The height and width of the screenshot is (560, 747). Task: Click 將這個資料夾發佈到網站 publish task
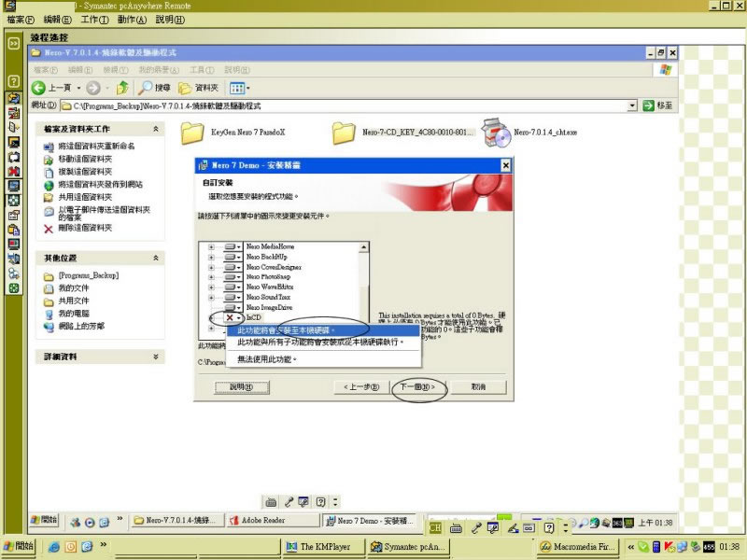(x=93, y=185)
